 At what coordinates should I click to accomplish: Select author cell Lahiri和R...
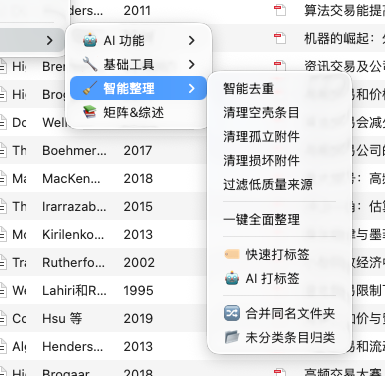point(74,290)
